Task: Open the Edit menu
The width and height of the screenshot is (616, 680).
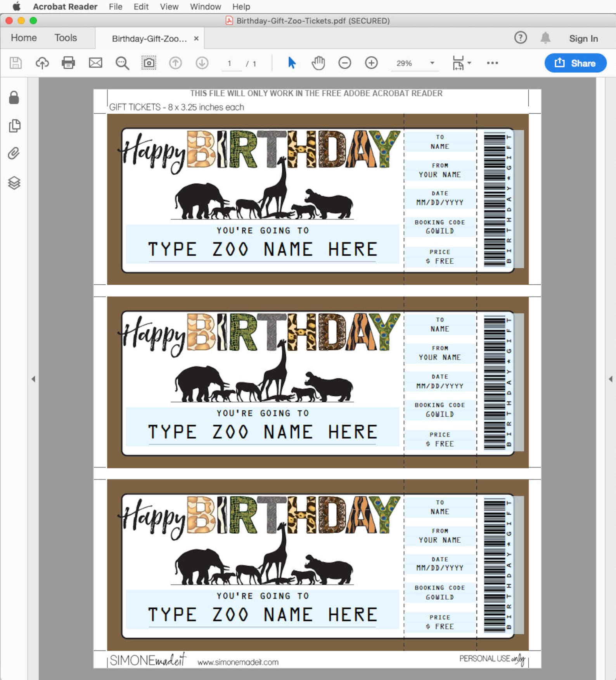Action: point(141,7)
